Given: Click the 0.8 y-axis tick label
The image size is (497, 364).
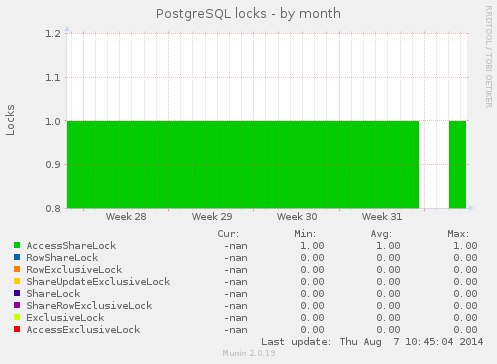Looking at the screenshot, I should point(53,208).
